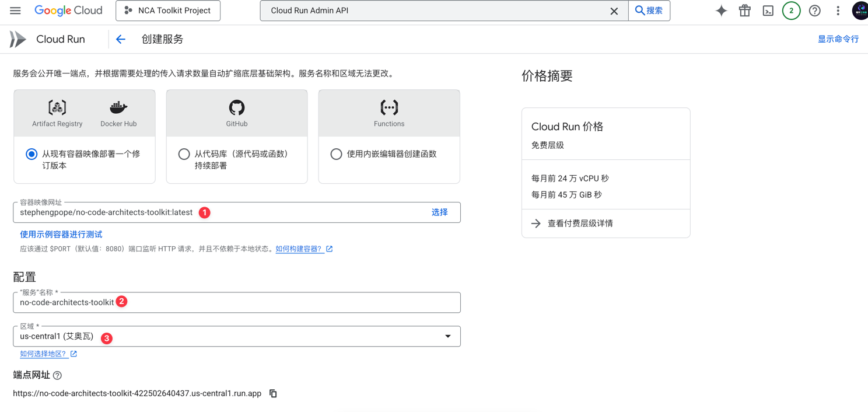Open the 显示命令行 link
This screenshot has height=412, width=868.
click(x=838, y=38)
